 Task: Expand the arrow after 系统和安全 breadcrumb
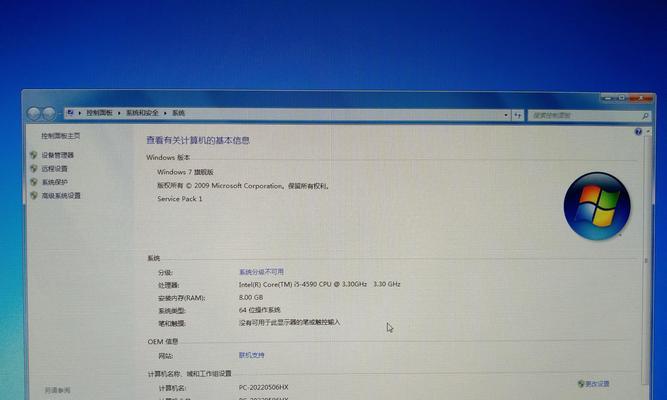[166, 114]
